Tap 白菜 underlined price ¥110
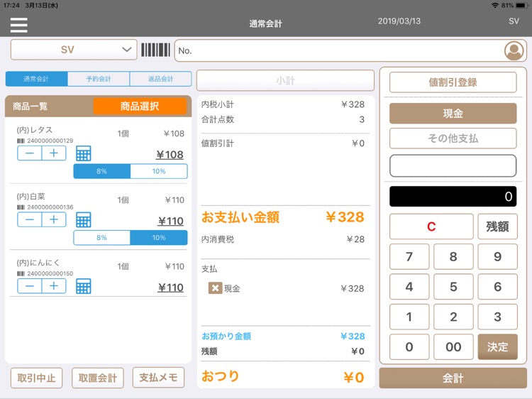This screenshot has height=399, width=532. pos(171,221)
